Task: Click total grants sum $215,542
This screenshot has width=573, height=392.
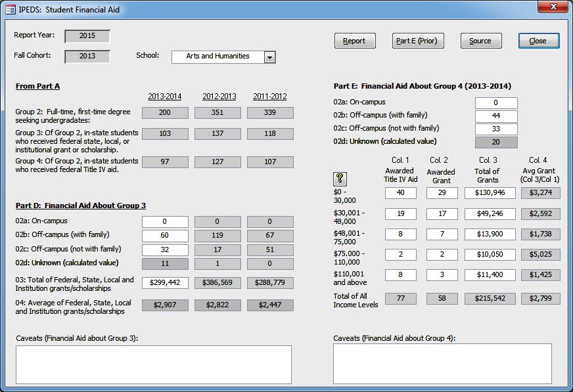Action: (490, 299)
